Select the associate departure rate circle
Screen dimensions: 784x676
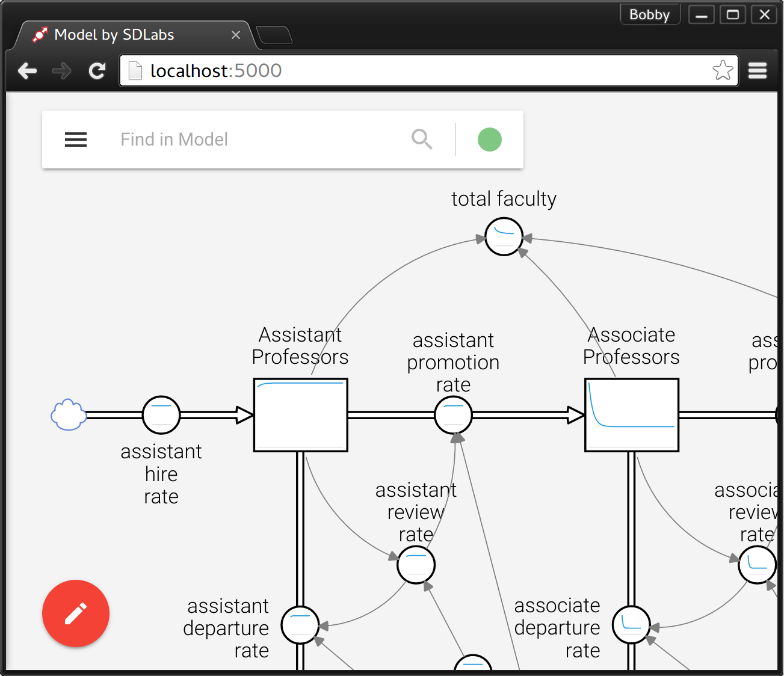pyautogui.click(x=631, y=625)
